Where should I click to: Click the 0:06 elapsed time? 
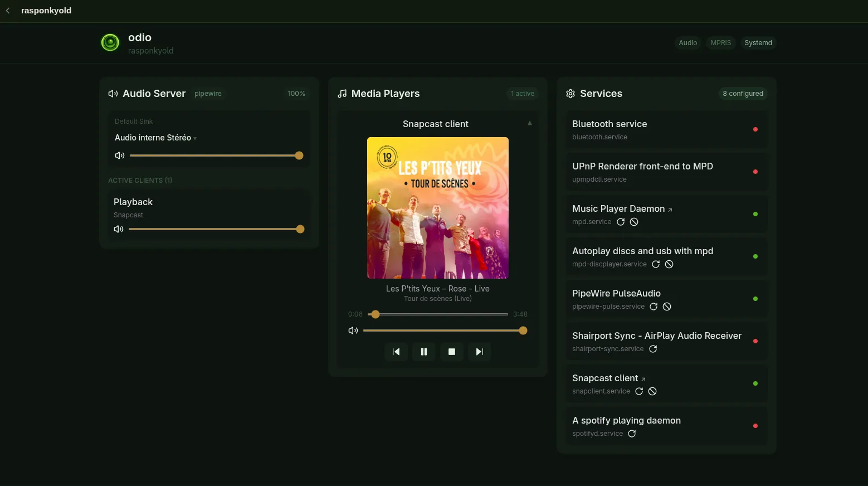click(355, 314)
